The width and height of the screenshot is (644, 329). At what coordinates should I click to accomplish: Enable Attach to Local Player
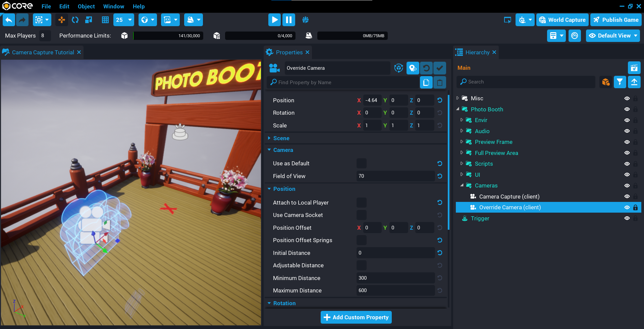click(x=361, y=203)
